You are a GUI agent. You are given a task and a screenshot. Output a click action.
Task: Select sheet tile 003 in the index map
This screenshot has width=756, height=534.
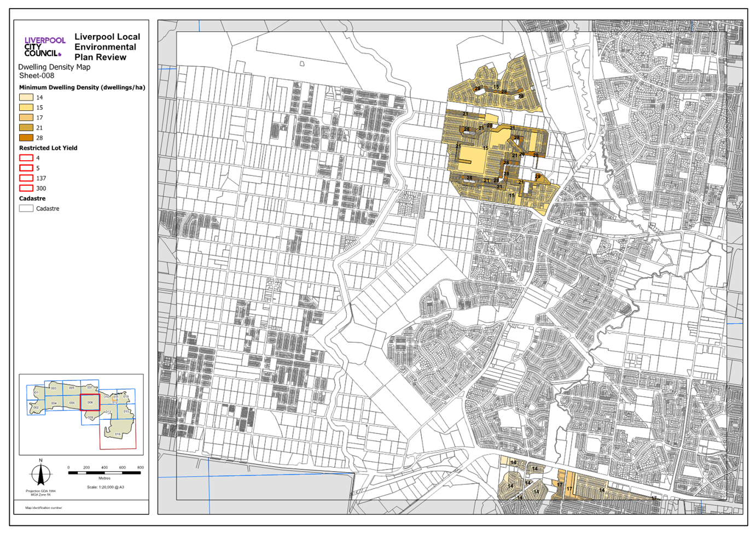54,388
